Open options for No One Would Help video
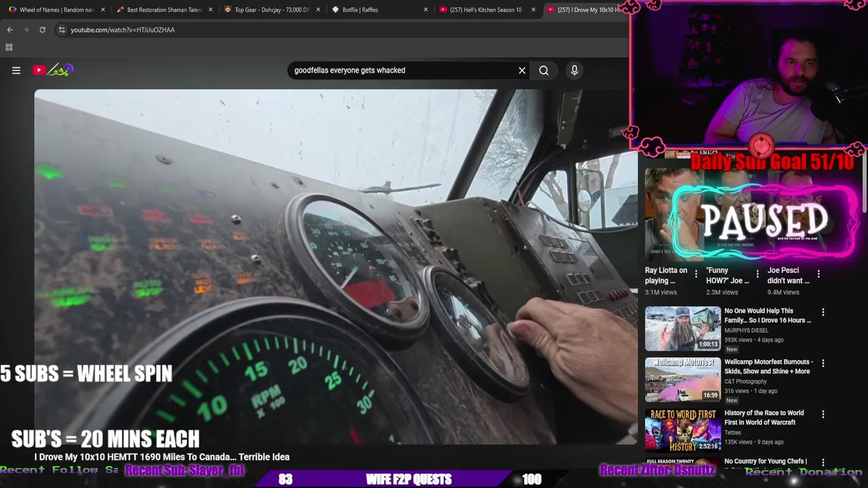 pyautogui.click(x=823, y=312)
